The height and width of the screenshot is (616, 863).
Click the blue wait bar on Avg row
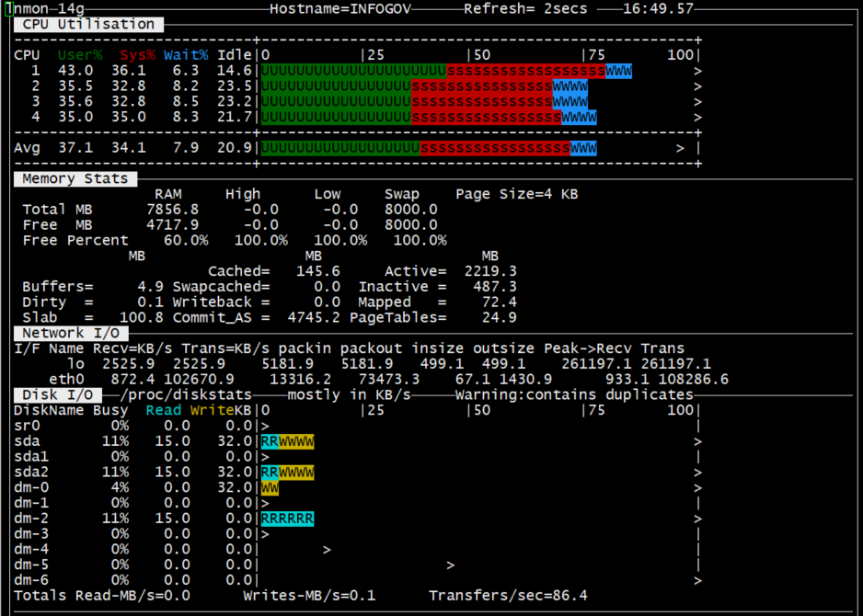click(583, 149)
